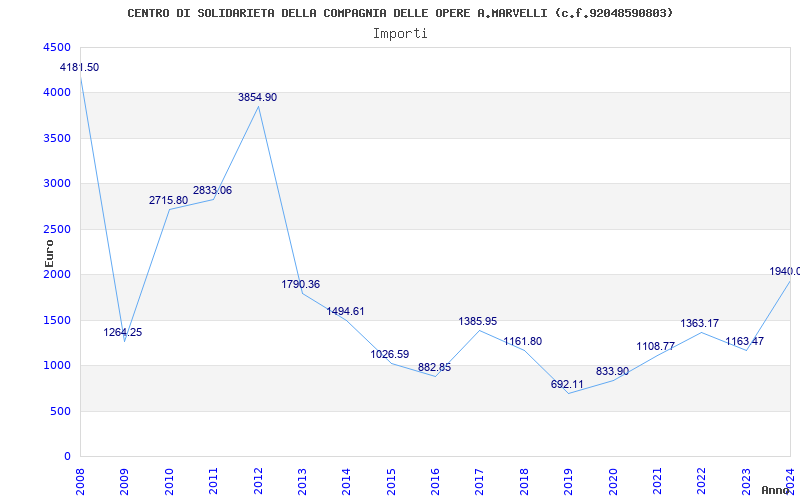Image resolution: width=800 pixels, height=500 pixels.
Task: Click the 2500 y-axis tick label
Action: coord(58,229)
